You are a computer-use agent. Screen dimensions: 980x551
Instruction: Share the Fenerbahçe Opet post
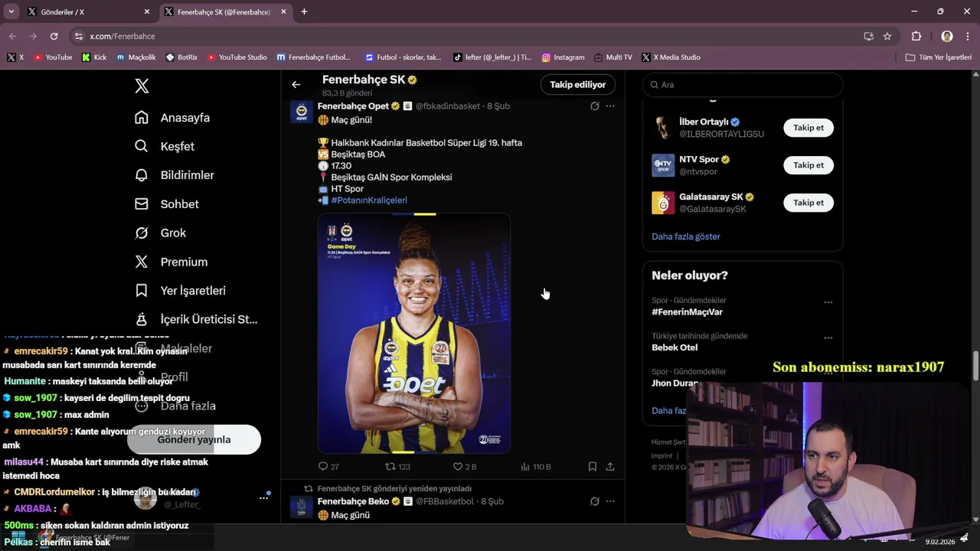pyautogui.click(x=610, y=466)
